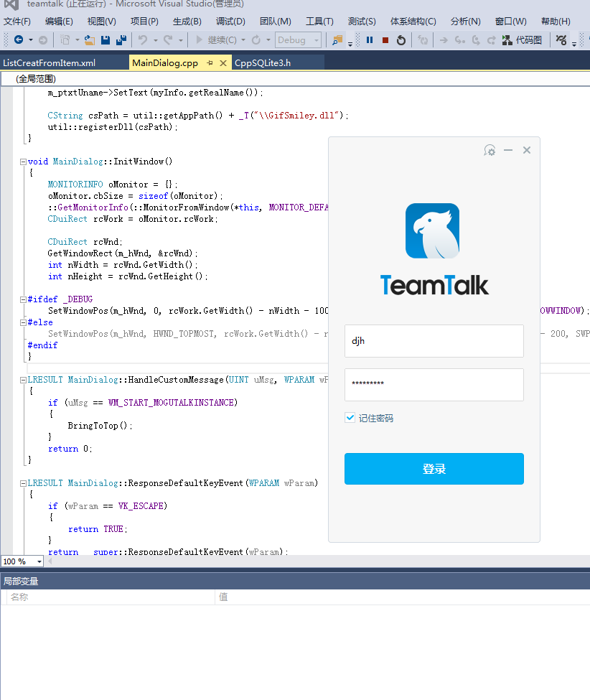The image size is (590, 700).
Task: Undo the last edit
Action: (143, 40)
